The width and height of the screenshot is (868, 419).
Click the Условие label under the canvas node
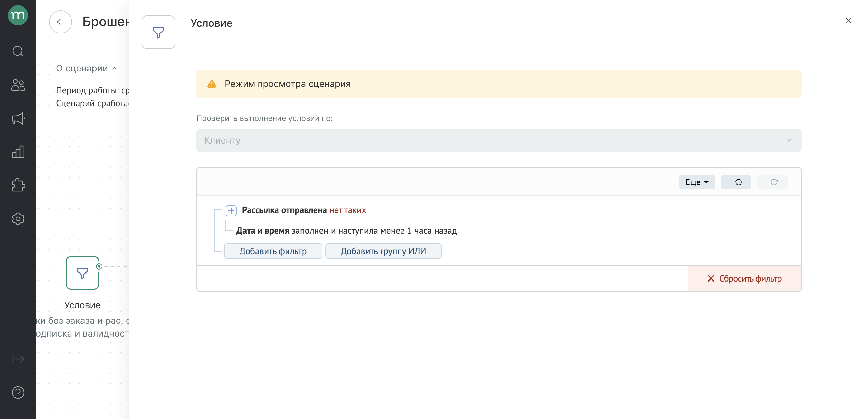point(82,305)
